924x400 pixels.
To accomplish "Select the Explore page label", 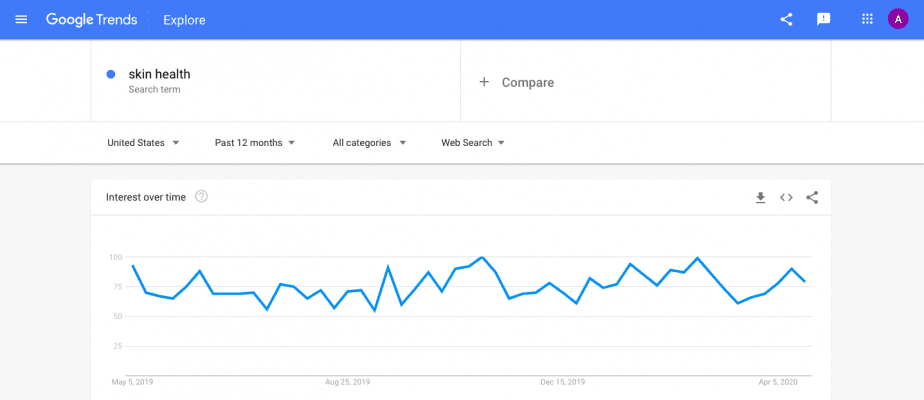I will click(x=184, y=20).
